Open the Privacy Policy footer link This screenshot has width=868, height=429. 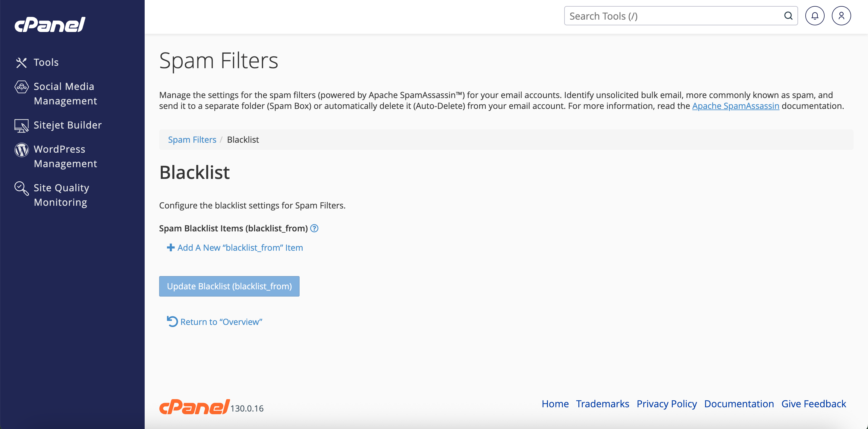(666, 404)
